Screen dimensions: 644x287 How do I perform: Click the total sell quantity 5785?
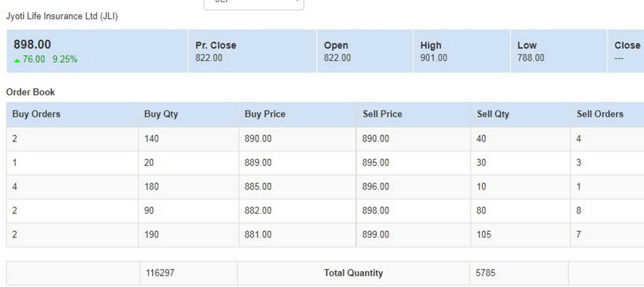click(486, 273)
